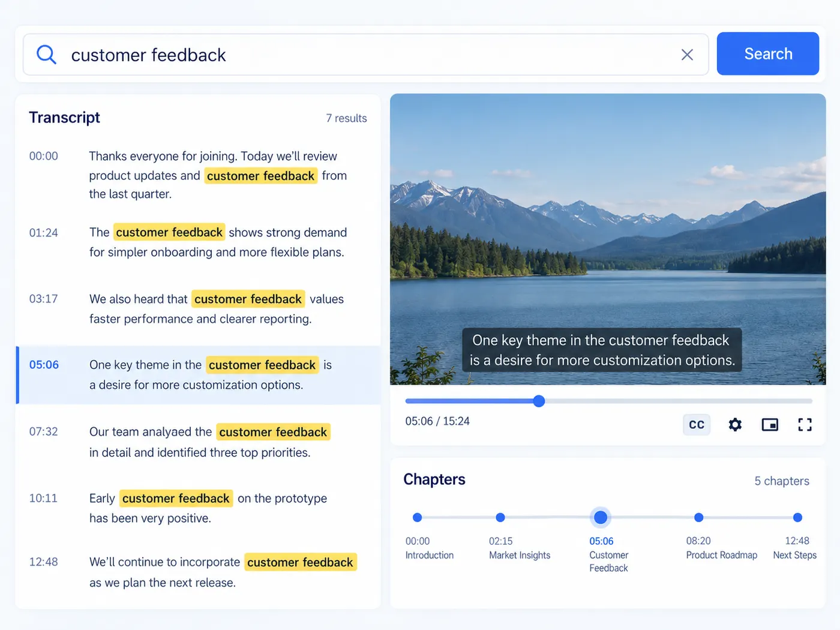Viewport: 840px width, 630px height.
Task: Select the transcript line 'as we plan the next release.'
Action: pyautogui.click(x=163, y=583)
